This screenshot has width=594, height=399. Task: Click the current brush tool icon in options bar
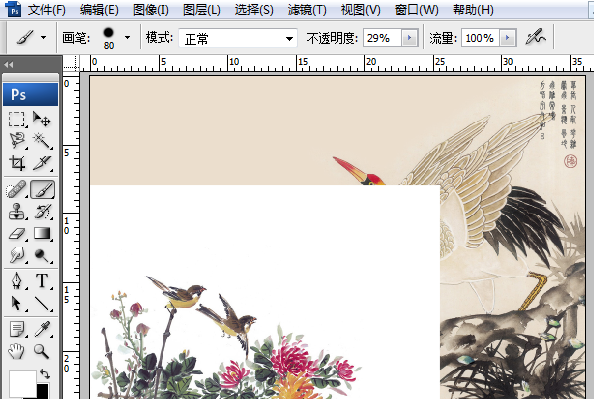(x=25, y=38)
